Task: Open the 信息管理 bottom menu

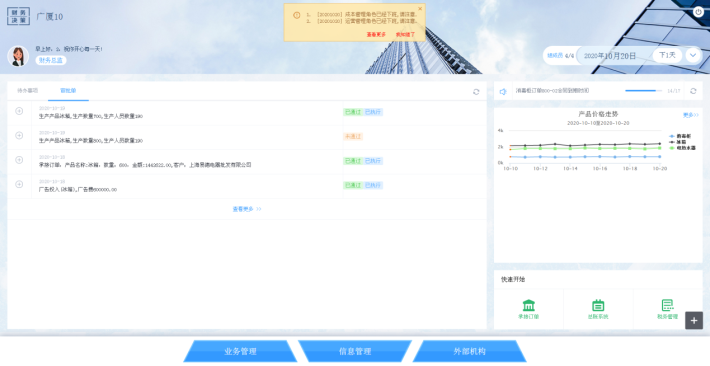Action: click(x=355, y=351)
